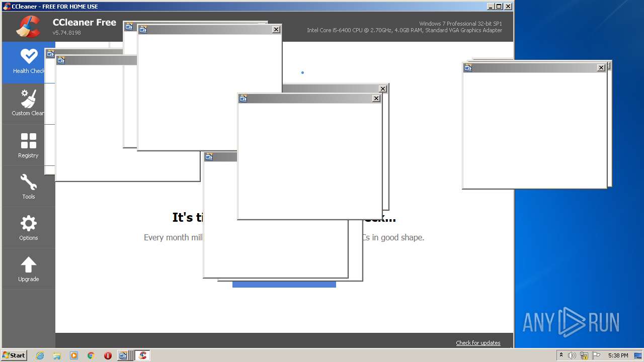Click the Word icon of popup near CCleaner title
Viewport: 644px width, 362px height.
coord(143,30)
